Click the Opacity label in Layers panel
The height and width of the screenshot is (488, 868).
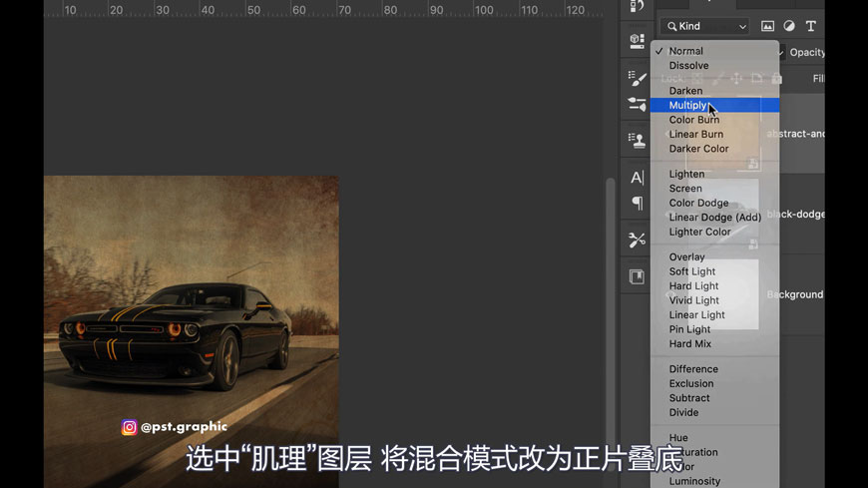(x=807, y=52)
